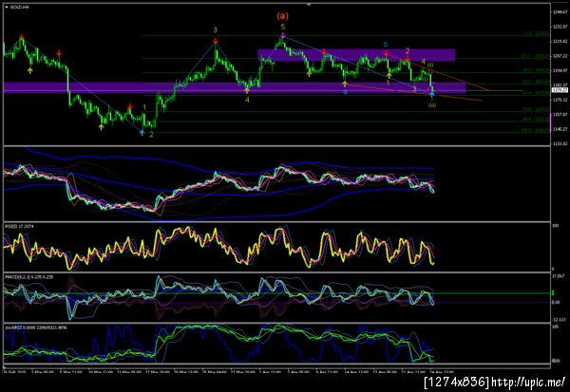
Task: Select the red down arrow beneath the b label
Action: tap(386, 54)
